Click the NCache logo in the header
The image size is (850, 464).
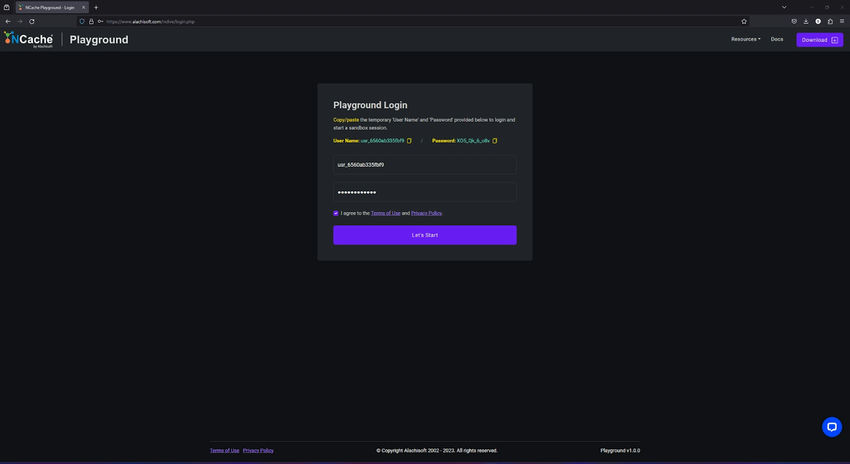tap(28, 39)
